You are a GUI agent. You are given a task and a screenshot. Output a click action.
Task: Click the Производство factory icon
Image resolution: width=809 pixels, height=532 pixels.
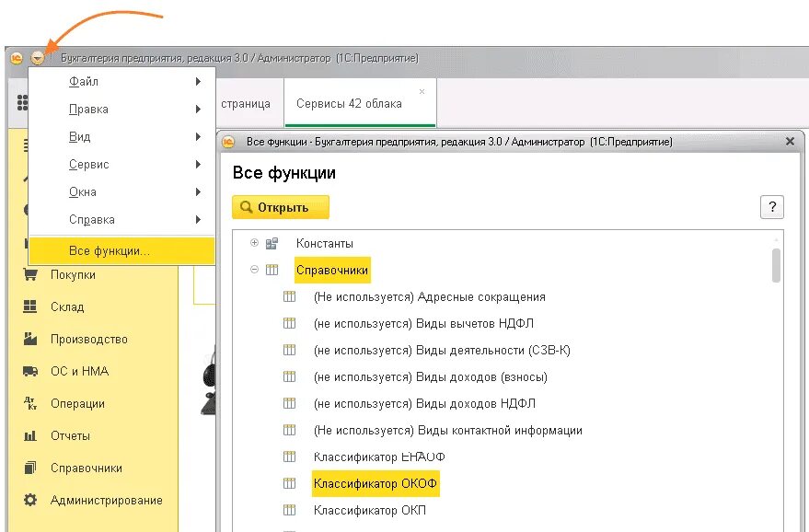pos(30,339)
